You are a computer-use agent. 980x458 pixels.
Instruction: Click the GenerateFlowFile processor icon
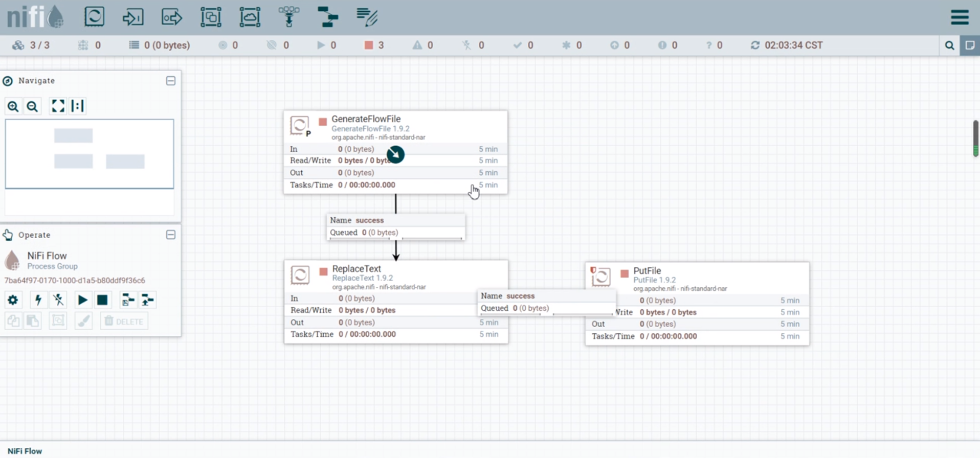300,126
